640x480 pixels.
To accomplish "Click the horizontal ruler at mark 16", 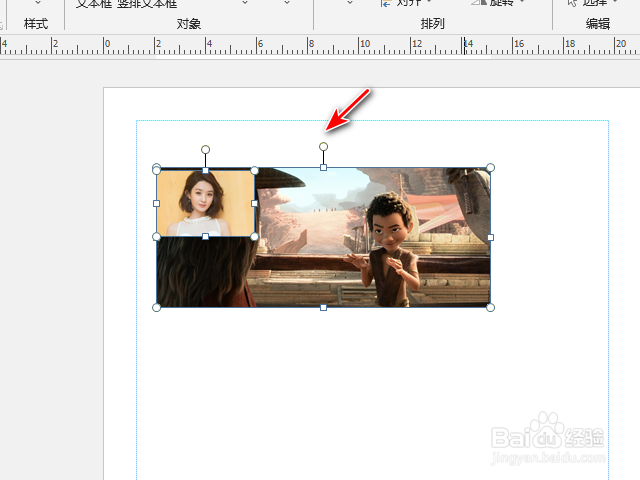I will 519,43.
